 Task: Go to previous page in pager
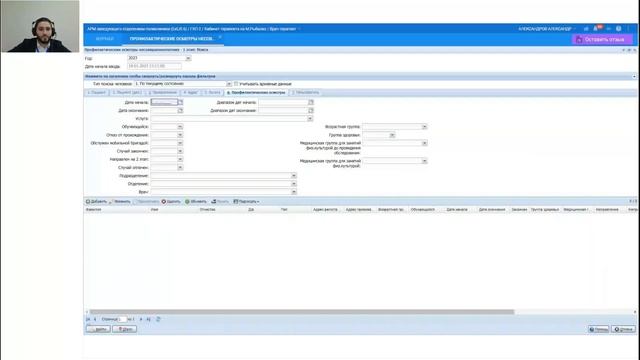point(95,319)
